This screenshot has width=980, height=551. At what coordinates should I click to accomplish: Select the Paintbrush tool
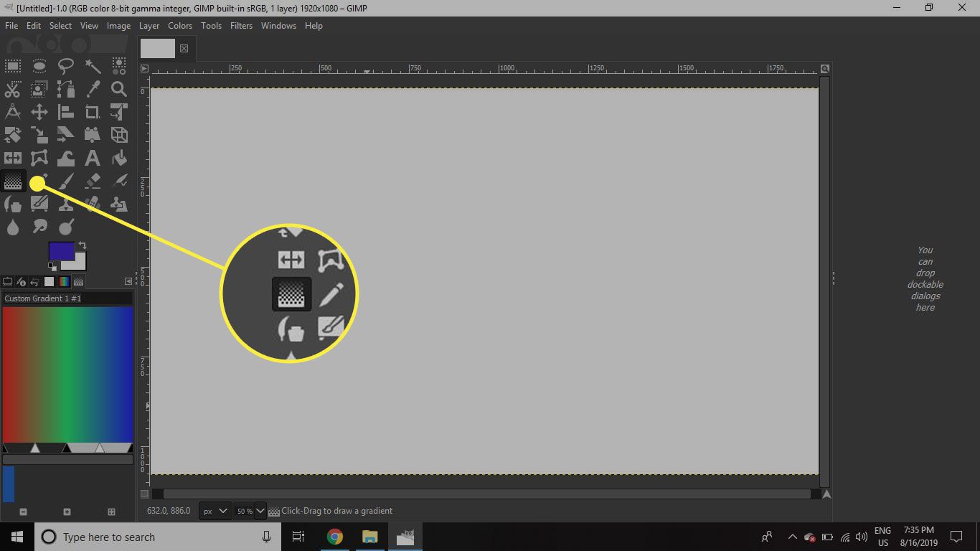[66, 182]
